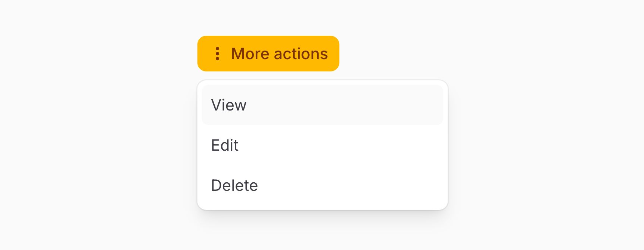Close the menu via More actions button
Viewport: 644px width, 250px height.
tap(268, 54)
